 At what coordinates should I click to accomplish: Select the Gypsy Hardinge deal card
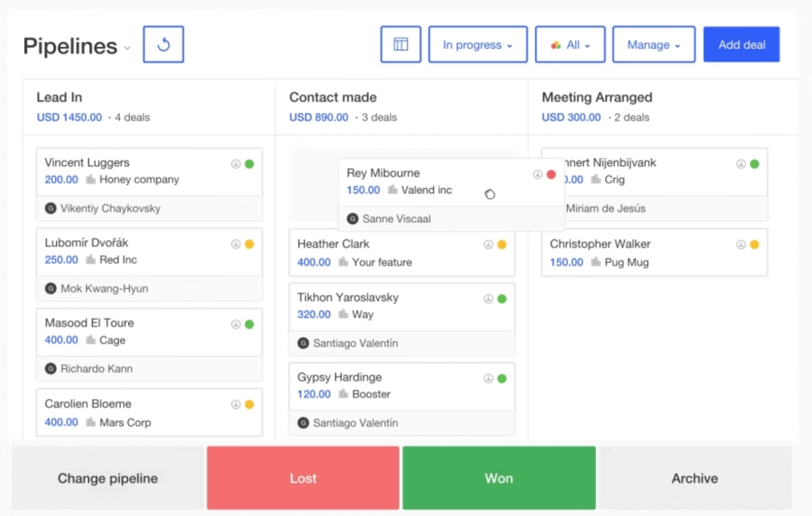(x=401, y=386)
